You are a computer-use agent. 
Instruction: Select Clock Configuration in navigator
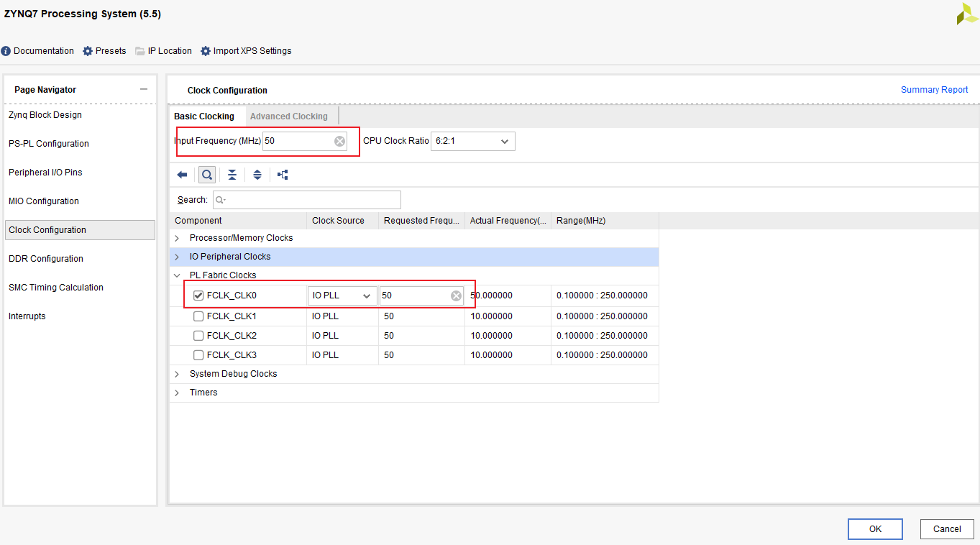[80, 230]
